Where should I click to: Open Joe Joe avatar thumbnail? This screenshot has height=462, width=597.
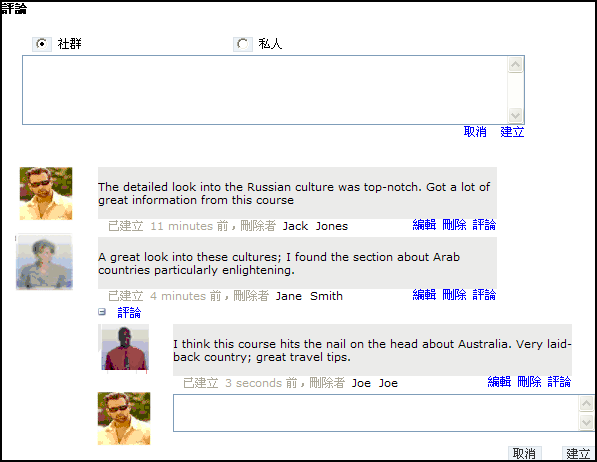[x=125, y=348]
